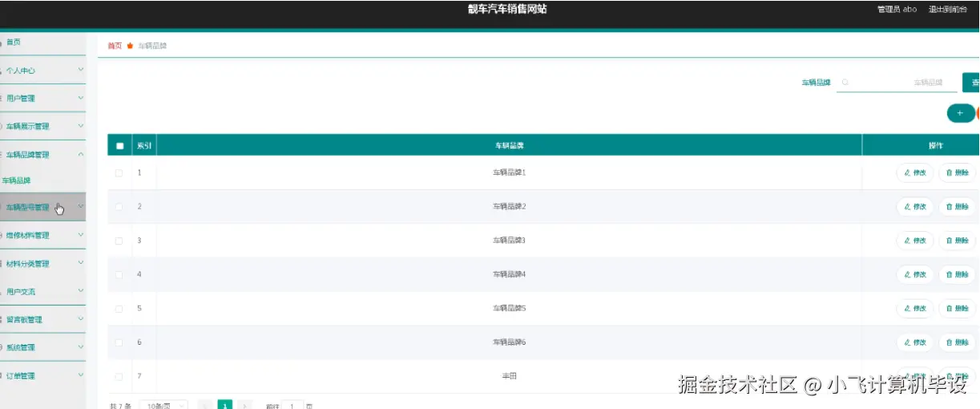The height and width of the screenshot is (409, 980).
Task: Click the 靓车汽车销售网站 header title
Action: [507, 10]
